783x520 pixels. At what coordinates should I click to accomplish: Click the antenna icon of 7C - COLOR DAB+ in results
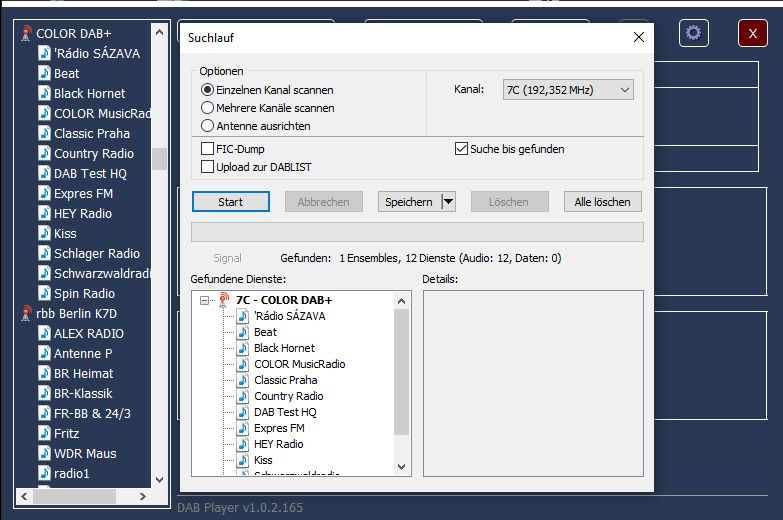pyautogui.click(x=224, y=300)
